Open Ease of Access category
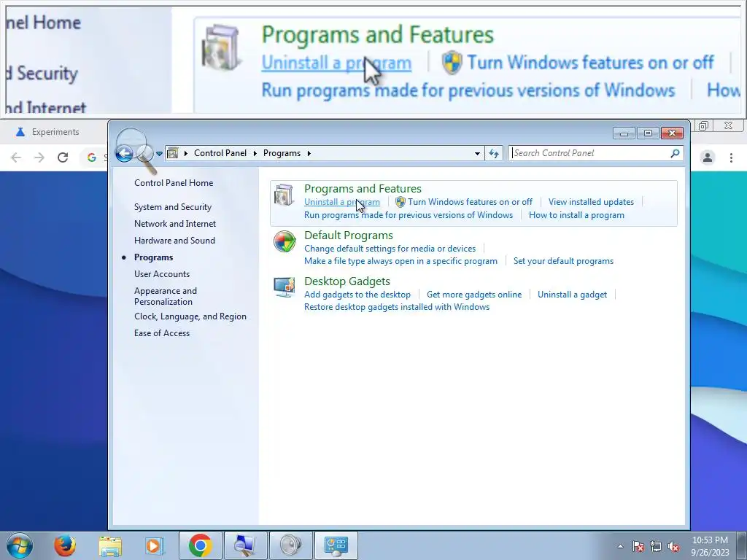747x560 pixels. click(x=161, y=333)
